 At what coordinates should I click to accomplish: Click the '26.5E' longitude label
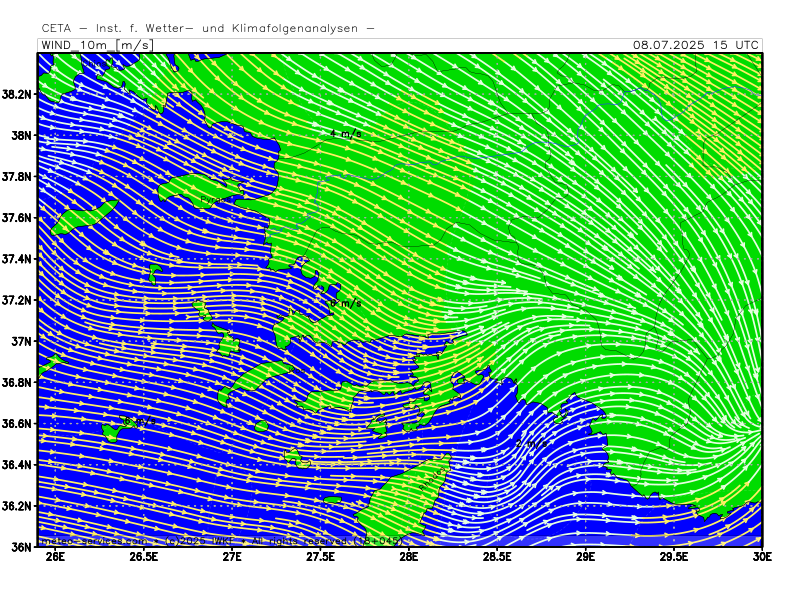click(143, 557)
